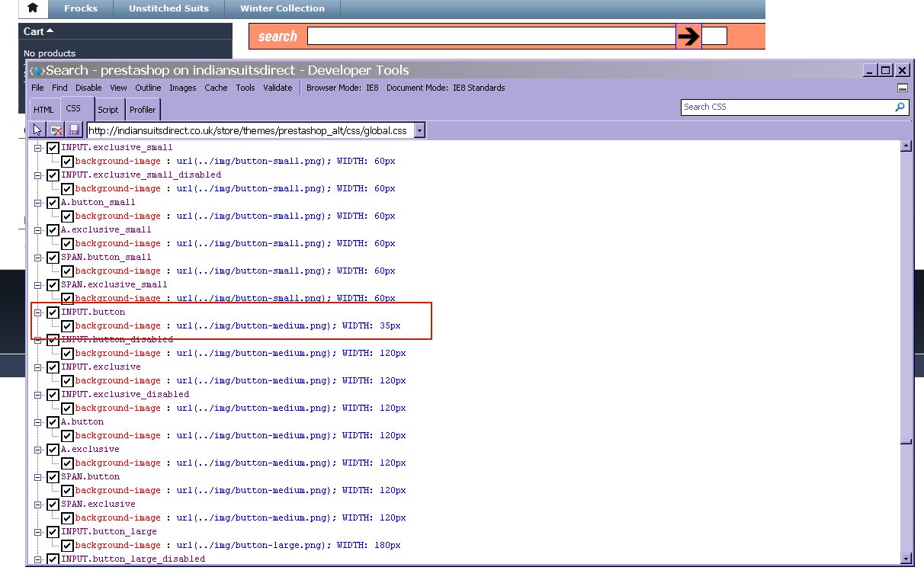The width and height of the screenshot is (924, 580).
Task: Open the Validate menu
Action: 278,88
